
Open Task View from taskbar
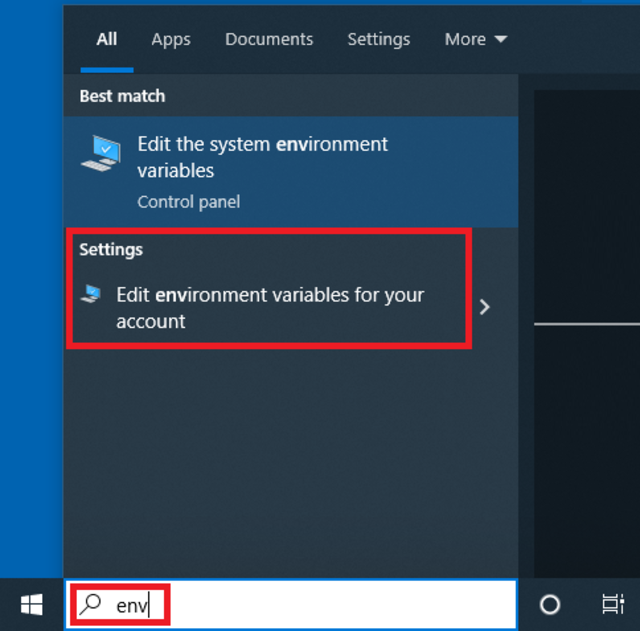point(613,604)
